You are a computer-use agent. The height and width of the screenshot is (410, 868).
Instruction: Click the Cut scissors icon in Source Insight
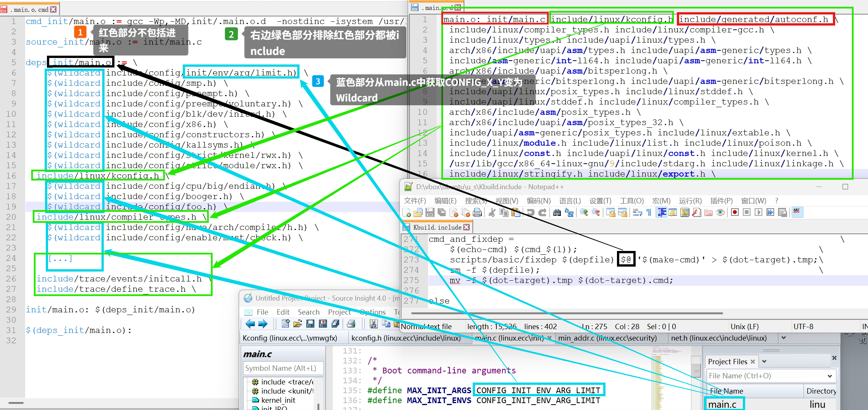click(374, 324)
